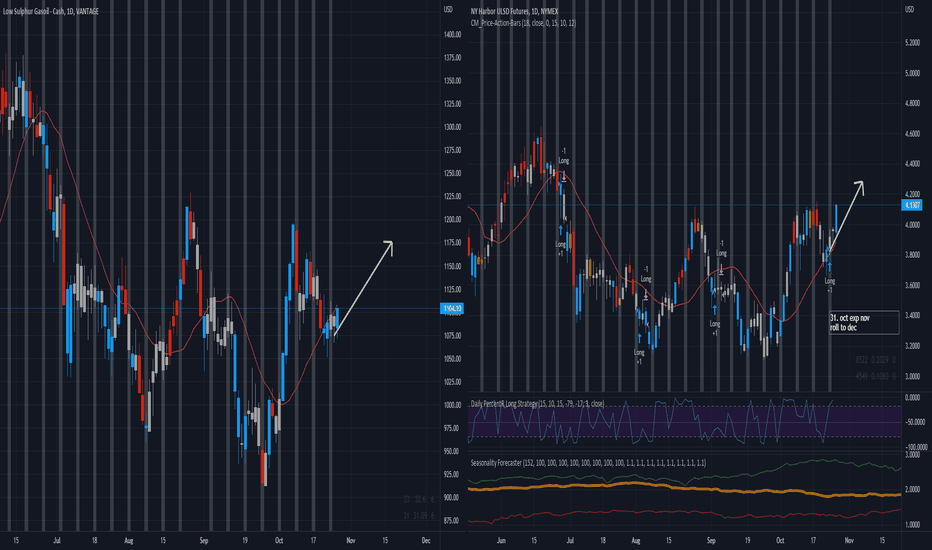Click the 2.0000 Seasonality axis label
Image resolution: width=932 pixels, height=550 pixels.
912,489
